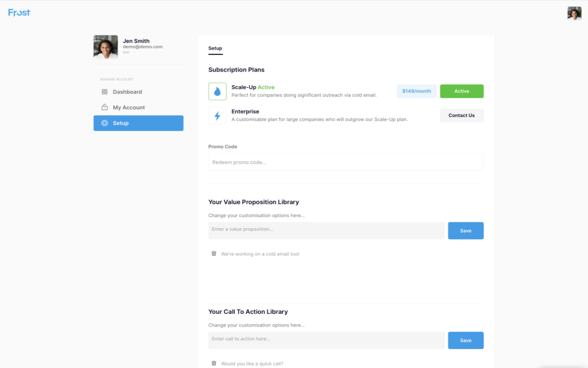
Task: Click the $149/month price badge
Action: tap(417, 91)
